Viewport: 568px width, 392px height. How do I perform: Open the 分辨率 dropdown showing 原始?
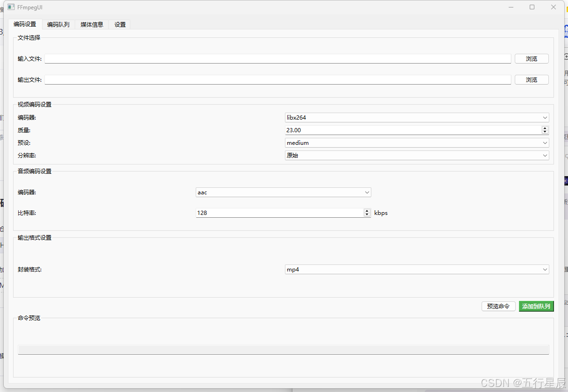tap(417, 156)
